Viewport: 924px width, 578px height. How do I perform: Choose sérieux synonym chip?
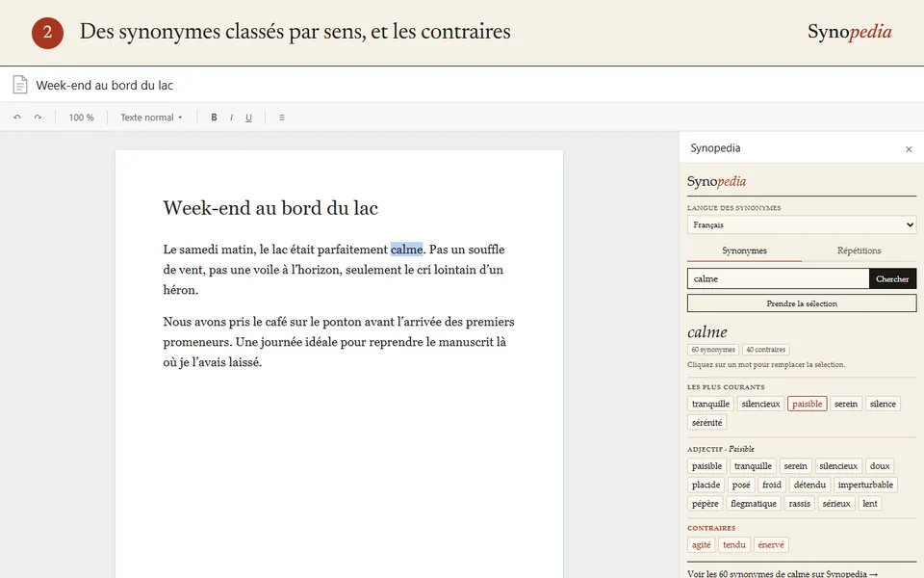tap(835, 504)
